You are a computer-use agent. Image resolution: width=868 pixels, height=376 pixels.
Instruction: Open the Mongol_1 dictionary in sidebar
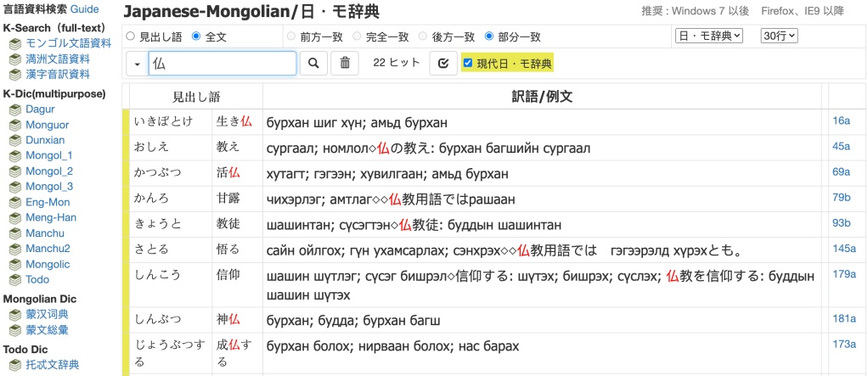(x=49, y=155)
